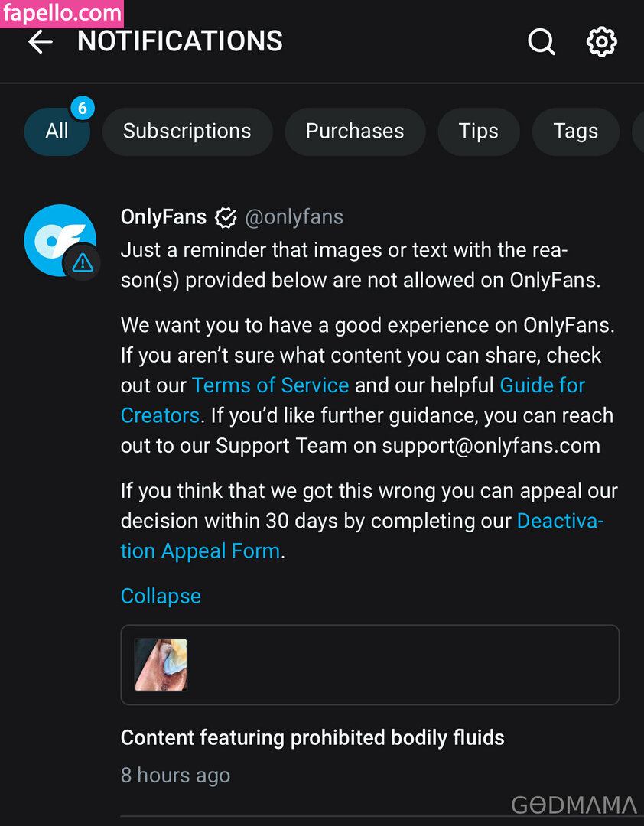Image resolution: width=644 pixels, height=826 pixels.
Task: Click the OnlyFans sender name
Action: click(x=164, y=217)
